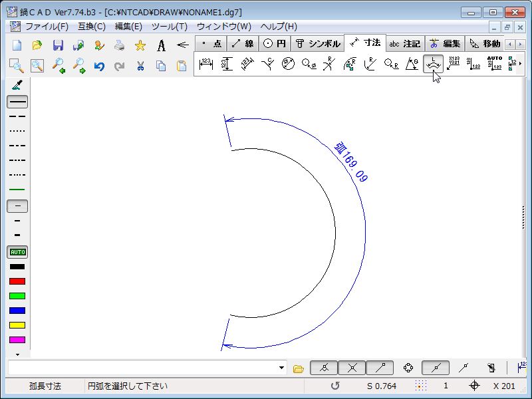Select the angle dimension tool
The image size is (532, 399).
412,64
